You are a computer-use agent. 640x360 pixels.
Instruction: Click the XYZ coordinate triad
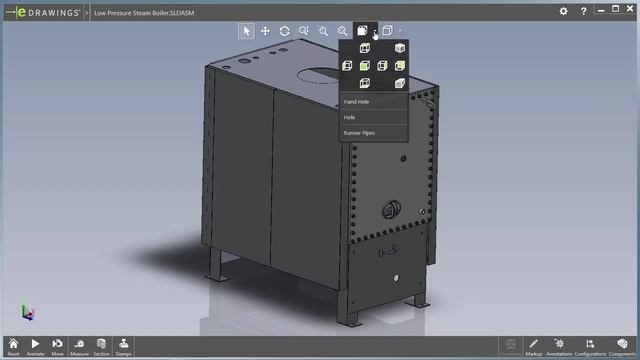(x=28, y=313)
